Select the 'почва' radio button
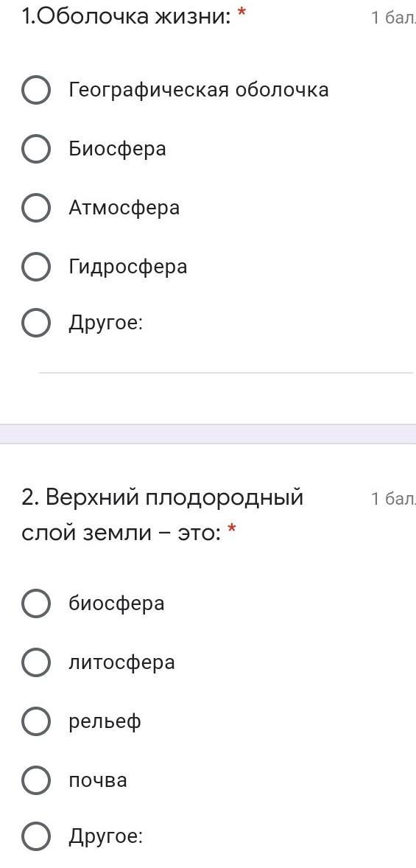The height and width of the screenshot is (868, 416). pyautogui.click(x=36, y=780)
